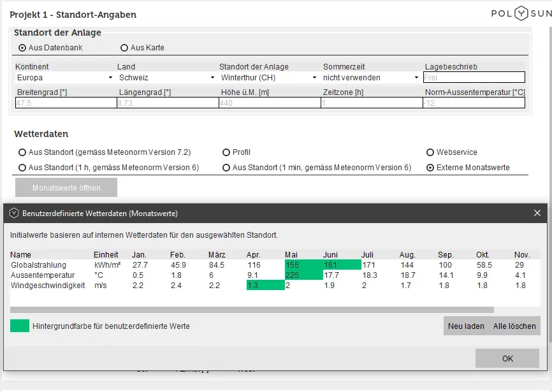552x392 pixels.
Task: Click the Einheit column header
Action: pos(106,255)
